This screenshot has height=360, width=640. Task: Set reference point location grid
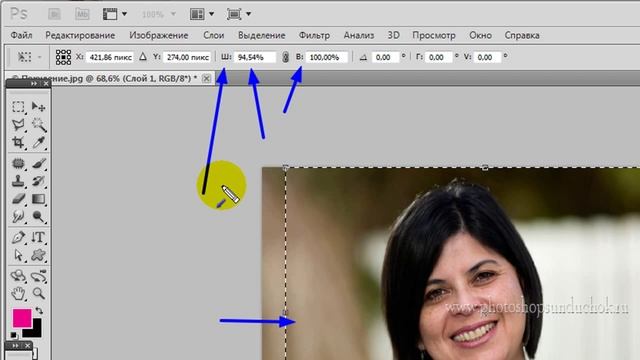pos(63,57)
